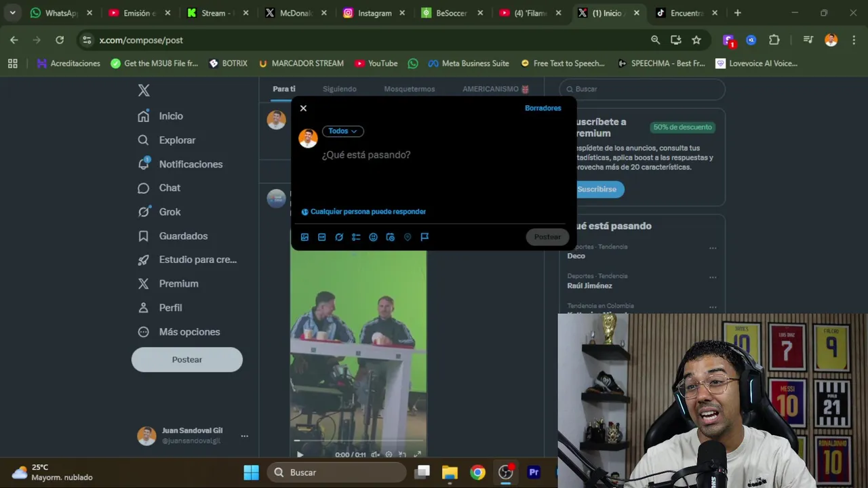Open Borradores drafts link

542,108
